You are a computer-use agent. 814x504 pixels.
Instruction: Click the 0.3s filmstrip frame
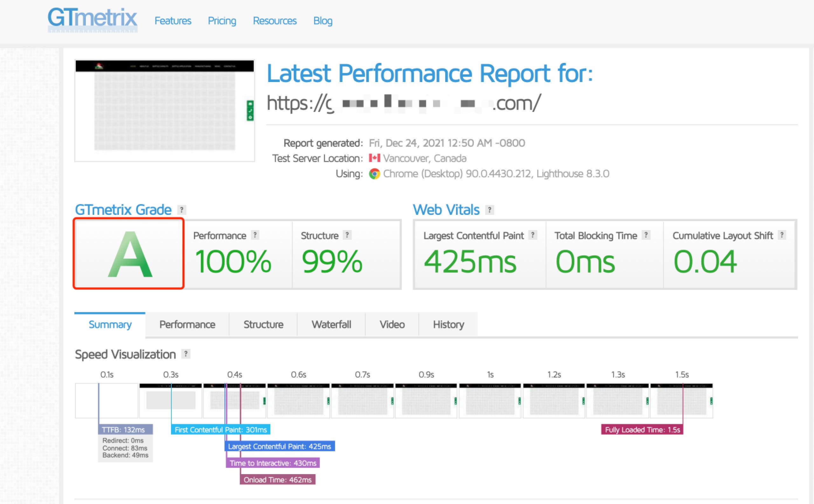point(171,401)
